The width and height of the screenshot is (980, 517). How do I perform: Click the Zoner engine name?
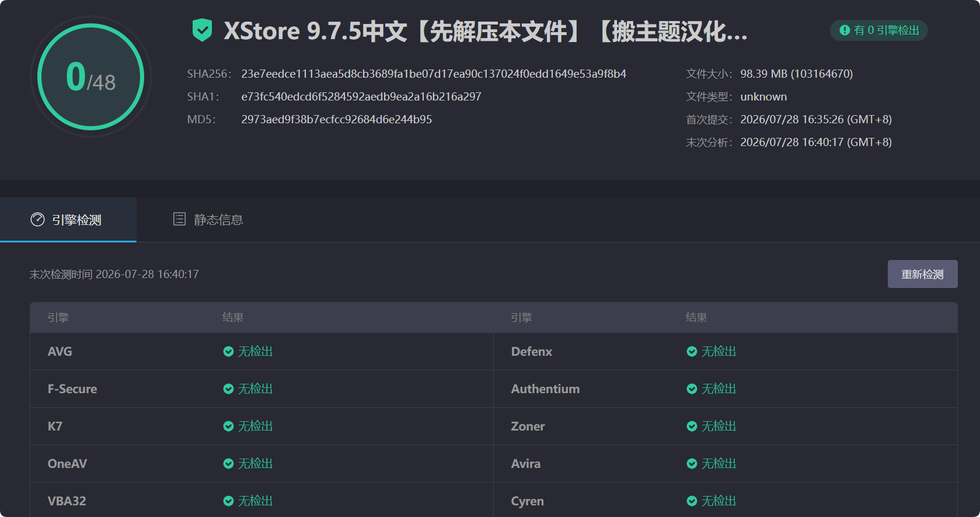pos(528,426)
